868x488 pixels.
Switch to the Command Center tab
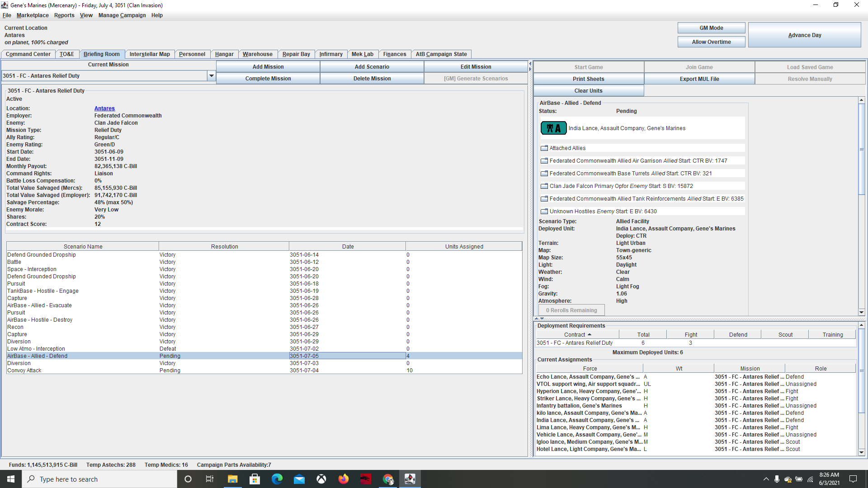coord(28,54)
